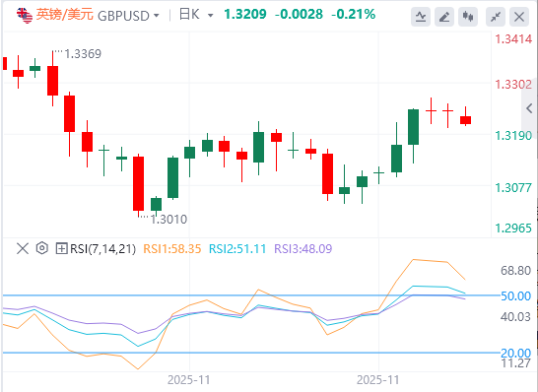Screen dimensions: 538x392
Task: Toggle the purple RSI3:48.09 line
Action: [x=303, y=248]
